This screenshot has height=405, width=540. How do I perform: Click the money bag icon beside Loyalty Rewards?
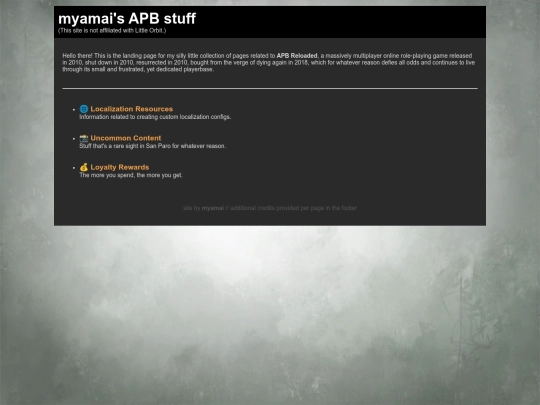point(84,167)
